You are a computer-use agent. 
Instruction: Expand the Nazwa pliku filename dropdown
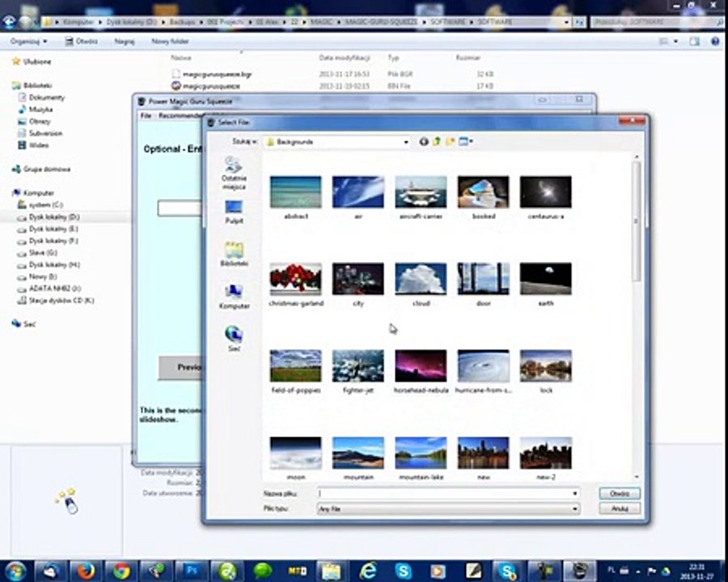(575, 493)
